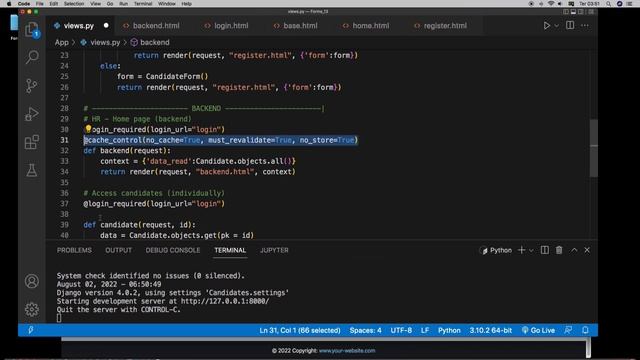The height and width of the screenshot is (360, 640).
Task: Split the editor to the right
Action: pyautogui.click(x=570, y=25)
